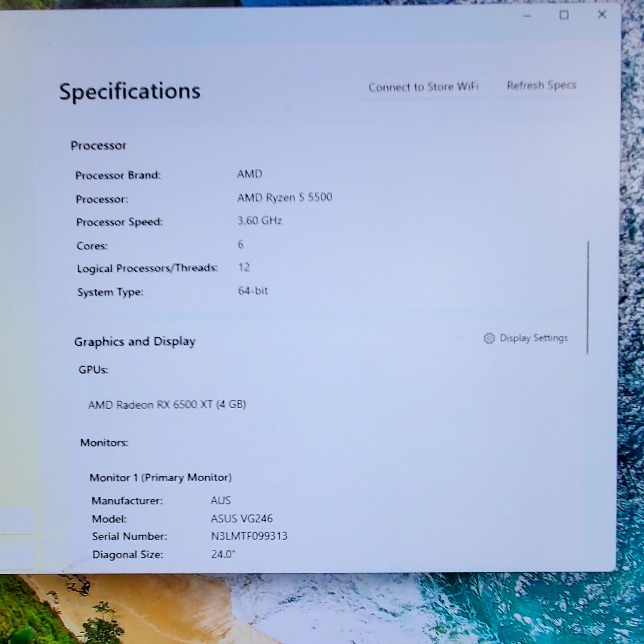Image resolution: width=644 pixels, height=644 pixels.
Task: Click the ASUS VG246 model value
Action: coord(242,519)
